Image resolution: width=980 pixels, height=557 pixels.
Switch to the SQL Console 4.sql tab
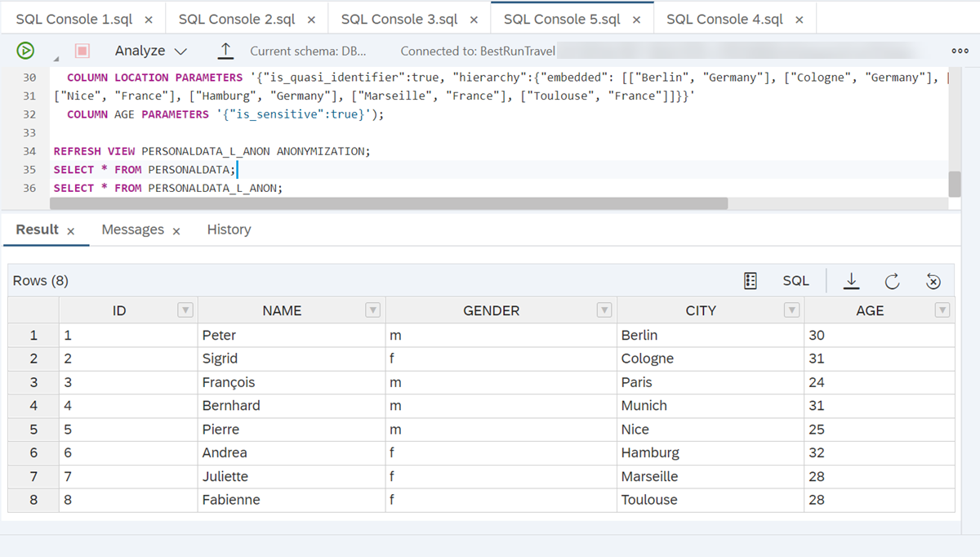point(724,19)
